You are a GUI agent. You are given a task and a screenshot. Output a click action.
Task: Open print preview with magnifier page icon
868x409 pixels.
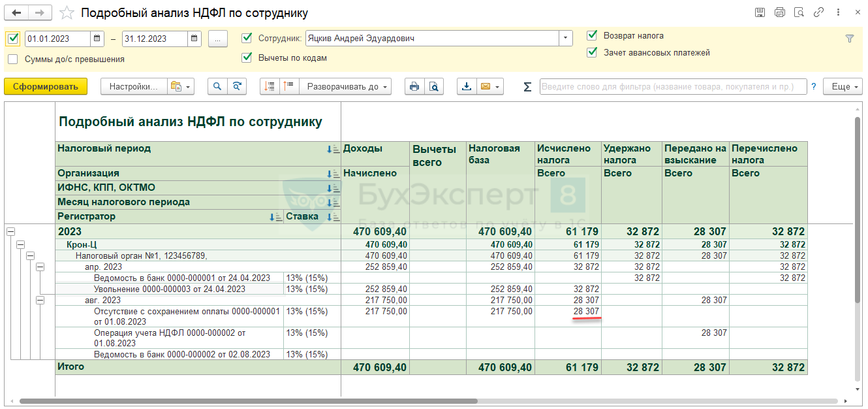[x=433, y=86]
